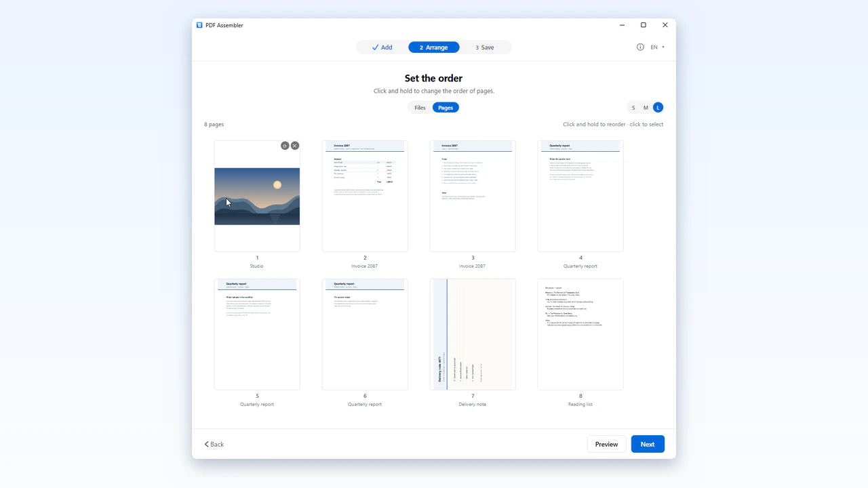Minimize the PDF Assembler window
The image size is (868, 488).
(x=622, y=25)
